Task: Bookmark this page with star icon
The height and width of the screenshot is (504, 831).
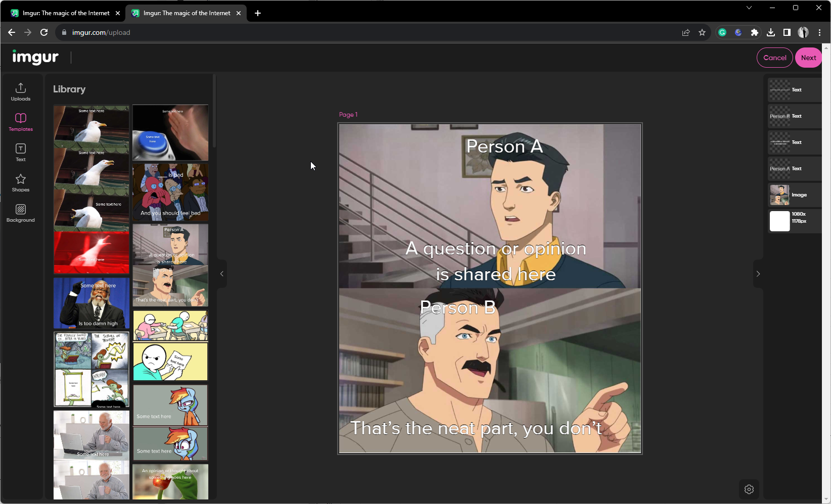Action: click(x=702, y=32)
